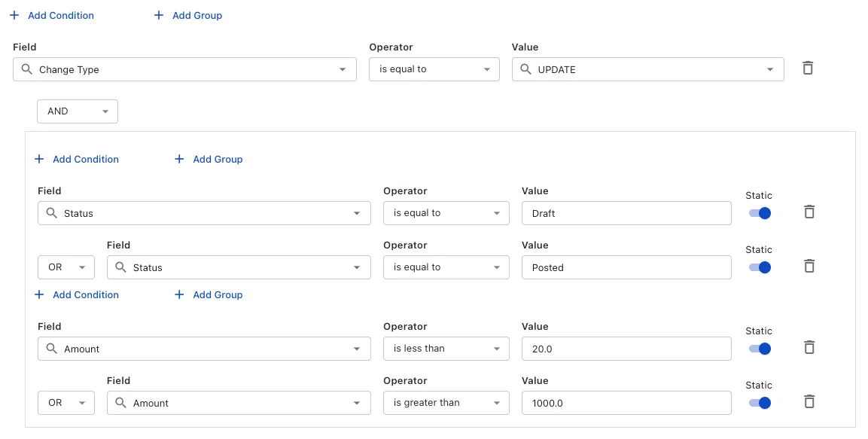Delete the Change Type condition row
The image size is (868, 439).
(x=808, y=68)
